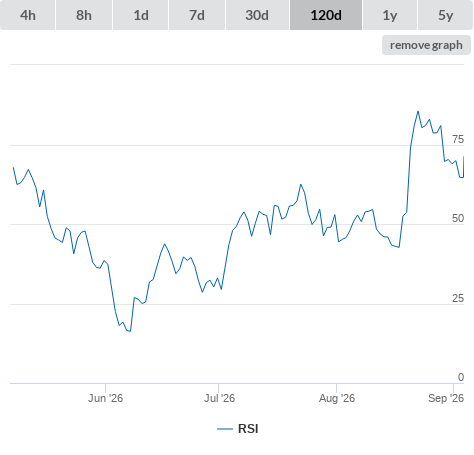Click the remove graph button

click(x=426, y=45)
